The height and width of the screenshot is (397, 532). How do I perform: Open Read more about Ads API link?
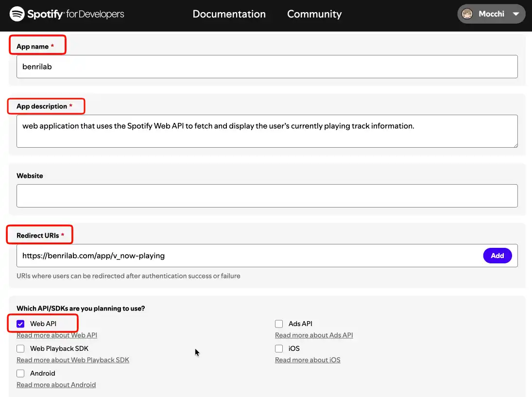click(314, 335)
